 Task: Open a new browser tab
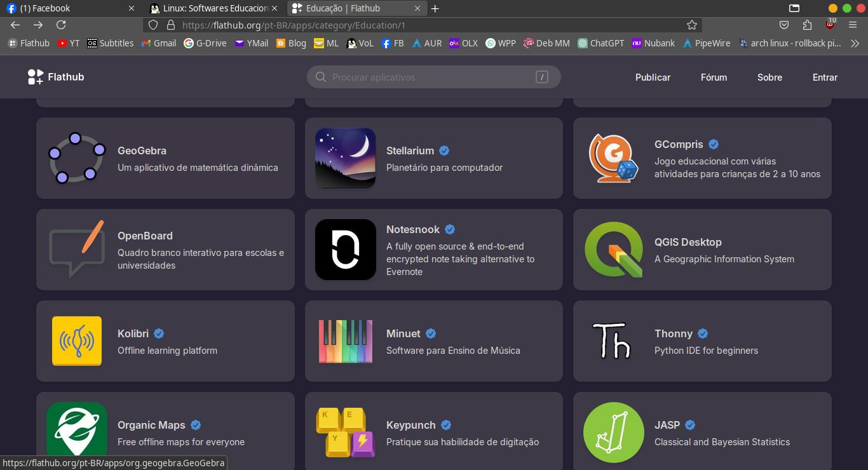435,8
